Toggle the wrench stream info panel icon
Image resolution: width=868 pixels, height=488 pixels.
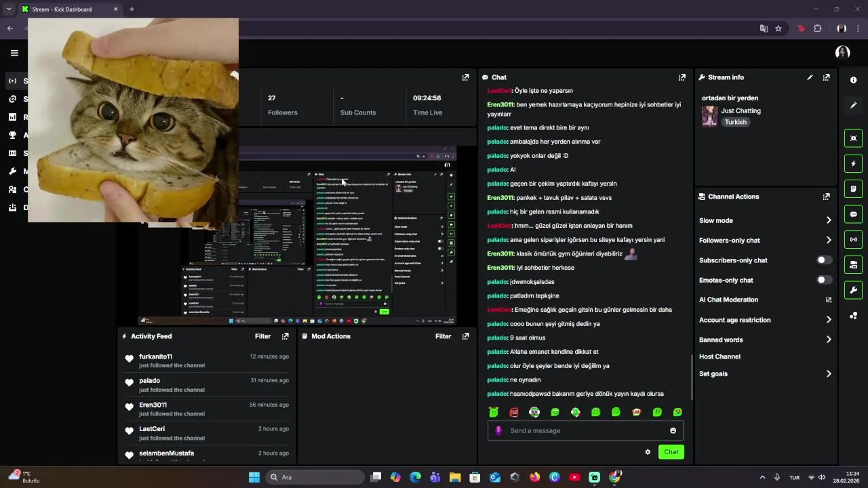tap(853, 290)
